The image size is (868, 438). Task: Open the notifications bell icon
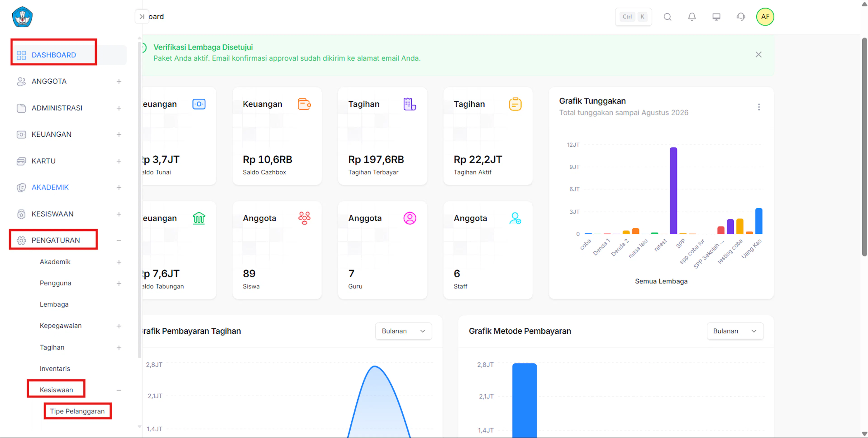click(x=692, y=17)
